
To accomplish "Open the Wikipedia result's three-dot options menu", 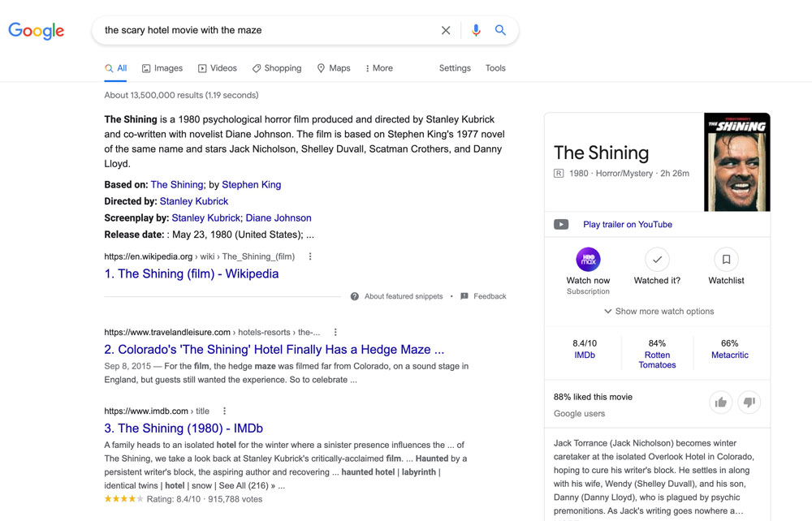I will click(x=310, y=256).
